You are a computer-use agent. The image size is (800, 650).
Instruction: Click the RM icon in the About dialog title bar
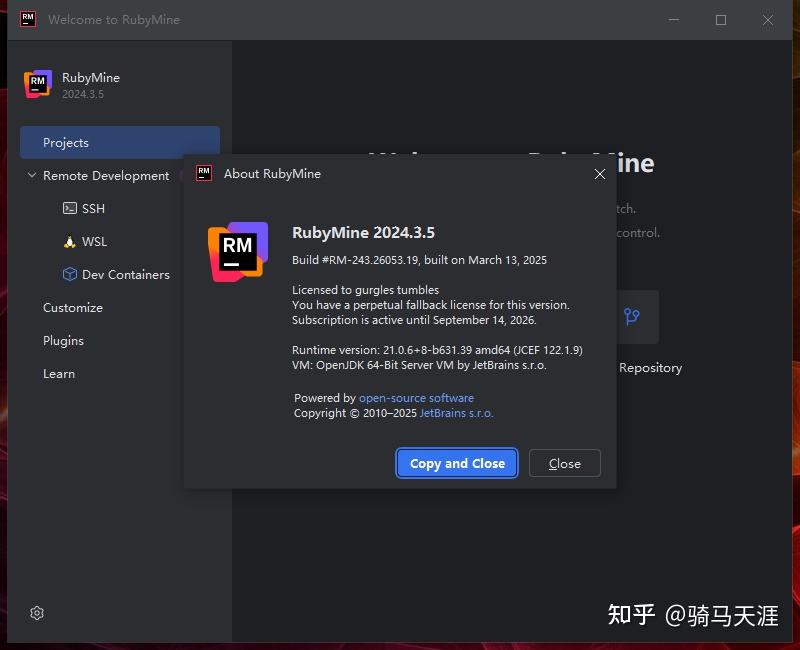click(x=205, y=173)
